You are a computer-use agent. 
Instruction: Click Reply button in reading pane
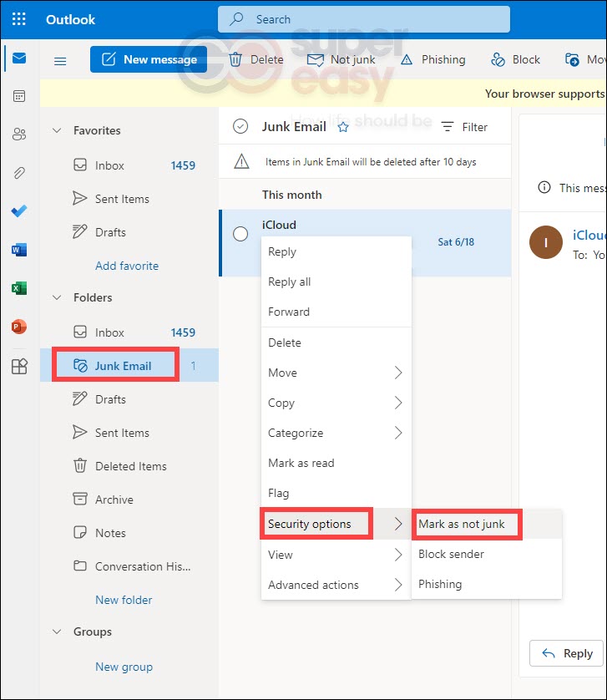click(566, 653)
